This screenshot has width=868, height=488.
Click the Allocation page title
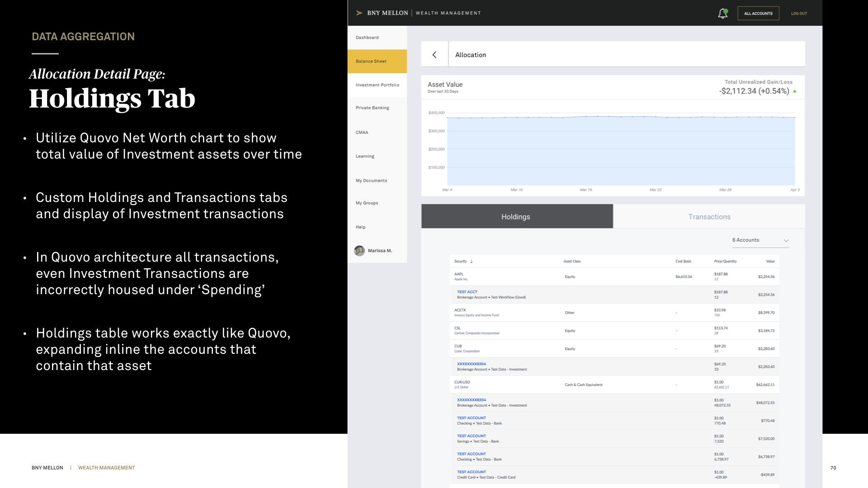click(x=471, y=55)
